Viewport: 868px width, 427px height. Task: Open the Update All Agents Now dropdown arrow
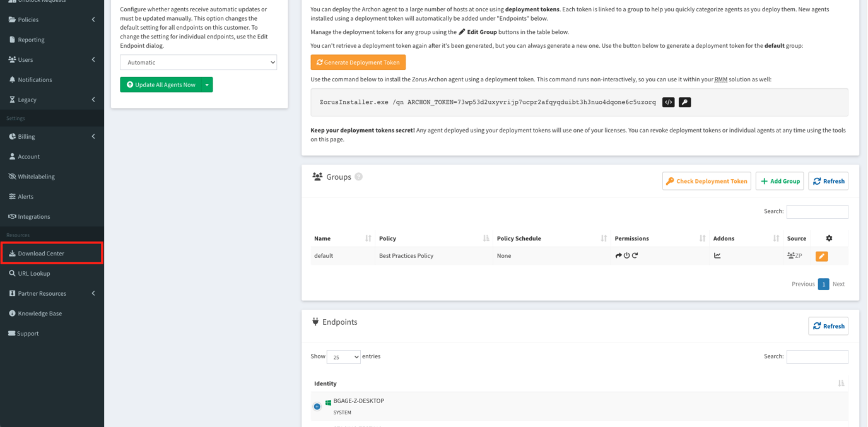[207, 85]
